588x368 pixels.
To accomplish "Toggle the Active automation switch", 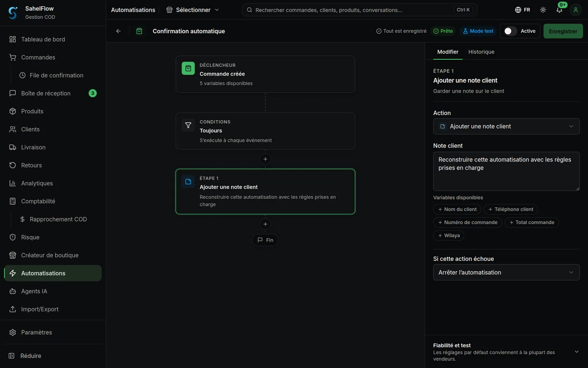I will (x=510, y=31).
